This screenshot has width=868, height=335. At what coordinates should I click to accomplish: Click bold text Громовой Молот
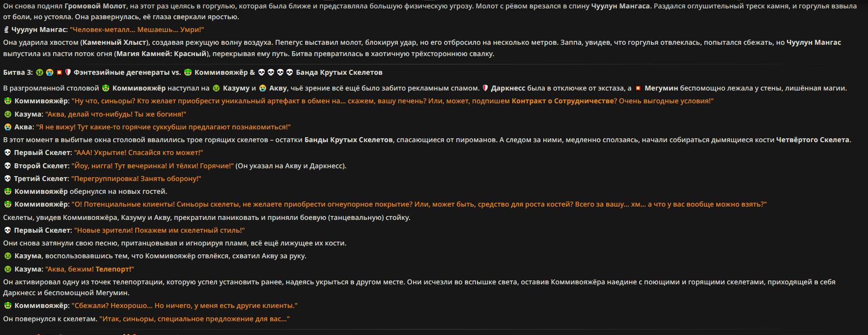[94, 6]
